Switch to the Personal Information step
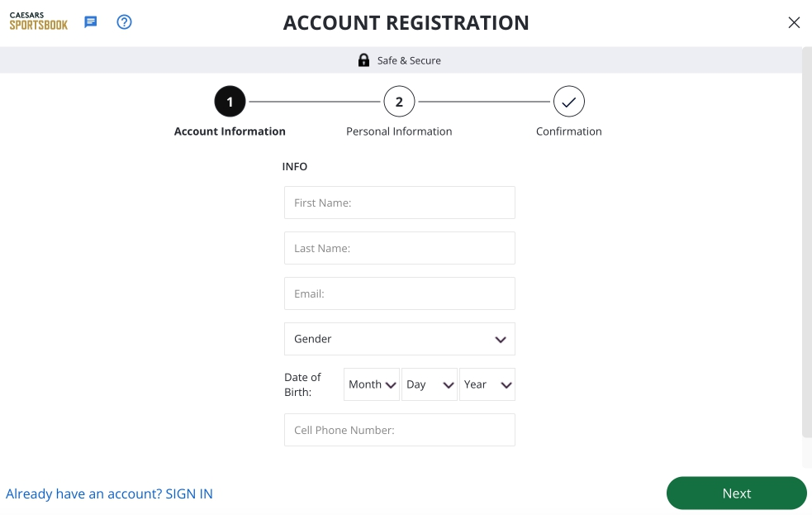This screenshot has width=812, height=515. [x=399, y=131]
